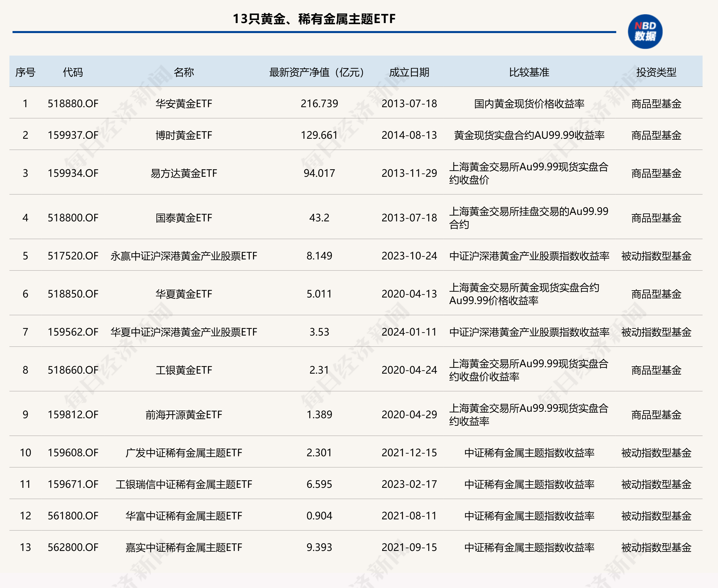This screenshot has width=718, height=588.
Task: Click the net value 129.661
Action: tap(319, 135)
